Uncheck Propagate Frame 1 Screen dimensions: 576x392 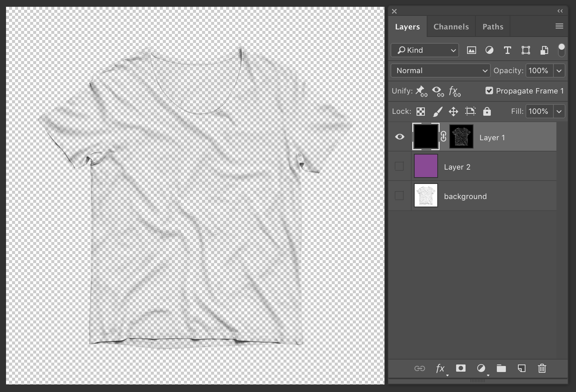pos(489,90)
